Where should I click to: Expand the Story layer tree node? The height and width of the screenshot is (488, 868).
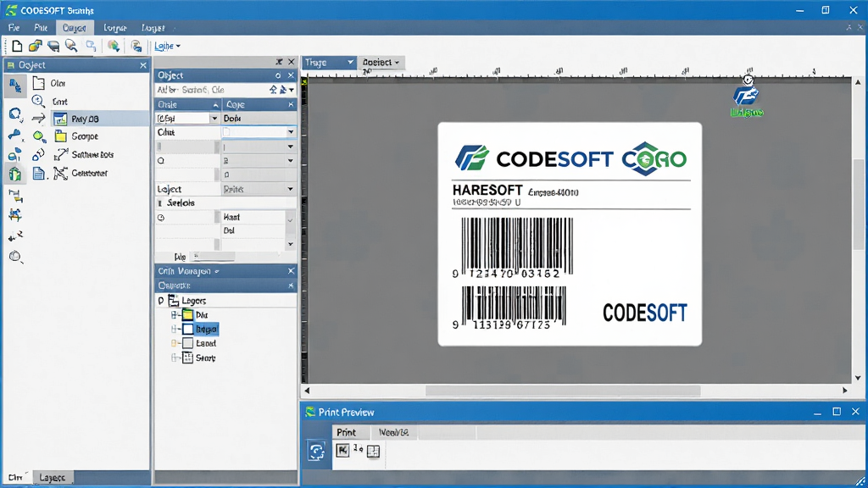[x=174, y=358]
